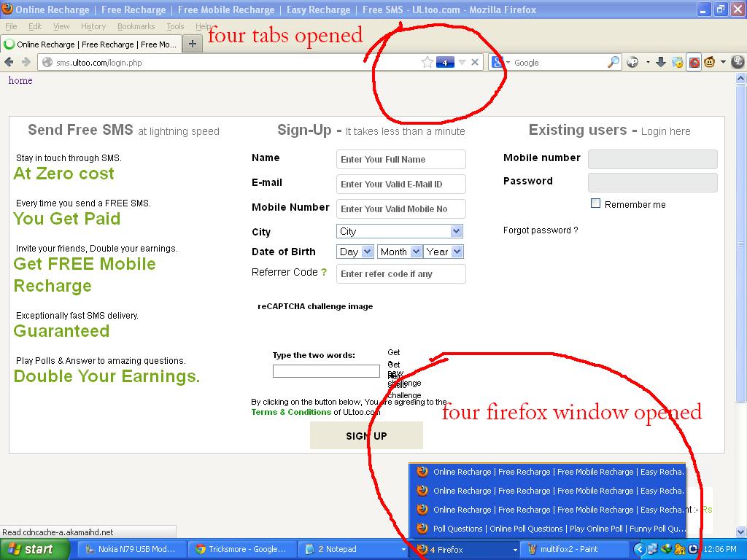Open the Greasemonkey dropdown arrow
747x560 pixels.
[723, 62]
